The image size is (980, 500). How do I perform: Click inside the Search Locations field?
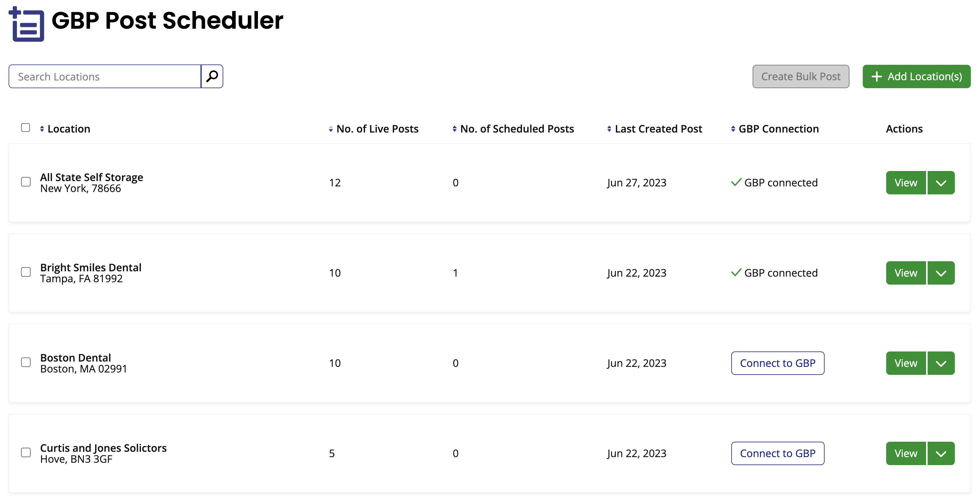pos(103,76)
